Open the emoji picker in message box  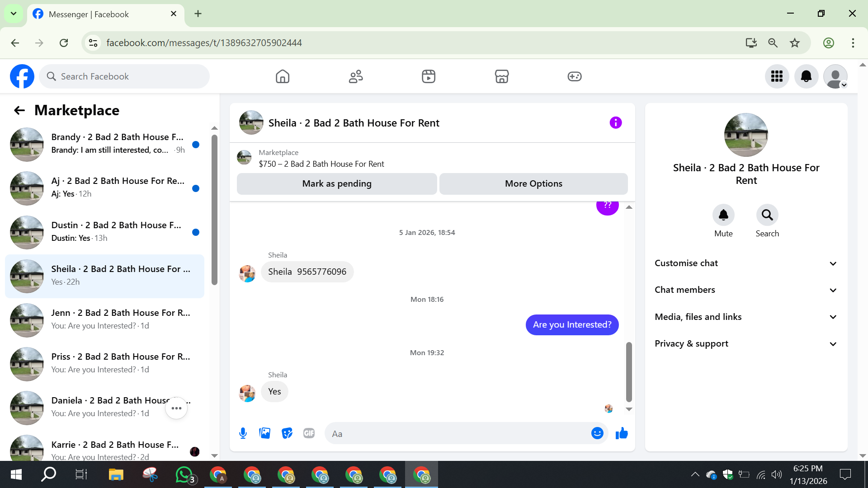(x=597, y=434)
